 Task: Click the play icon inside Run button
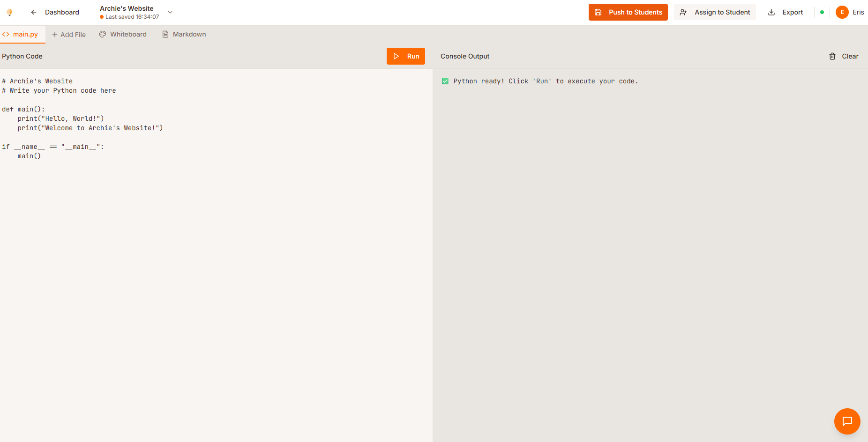[396, 56]
